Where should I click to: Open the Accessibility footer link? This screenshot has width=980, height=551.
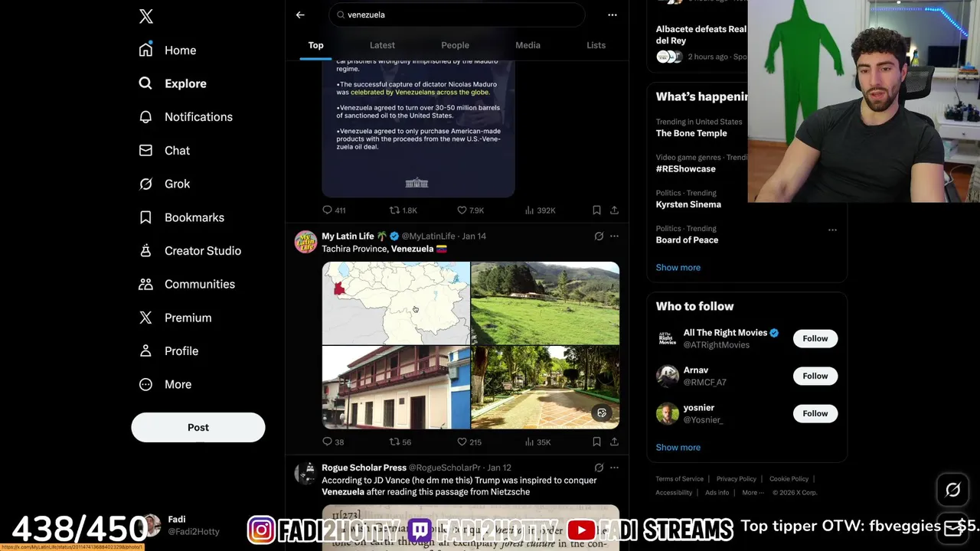coord(674,493)
